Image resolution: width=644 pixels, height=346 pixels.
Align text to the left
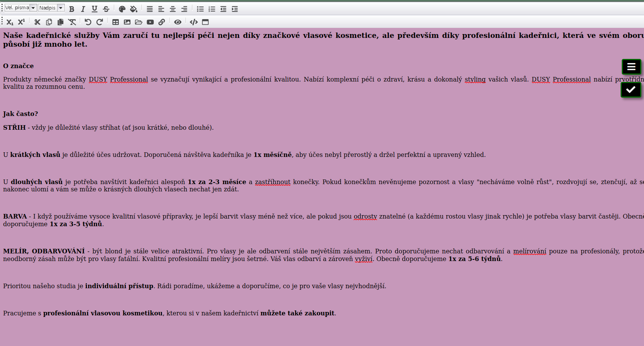click(161, 9)
